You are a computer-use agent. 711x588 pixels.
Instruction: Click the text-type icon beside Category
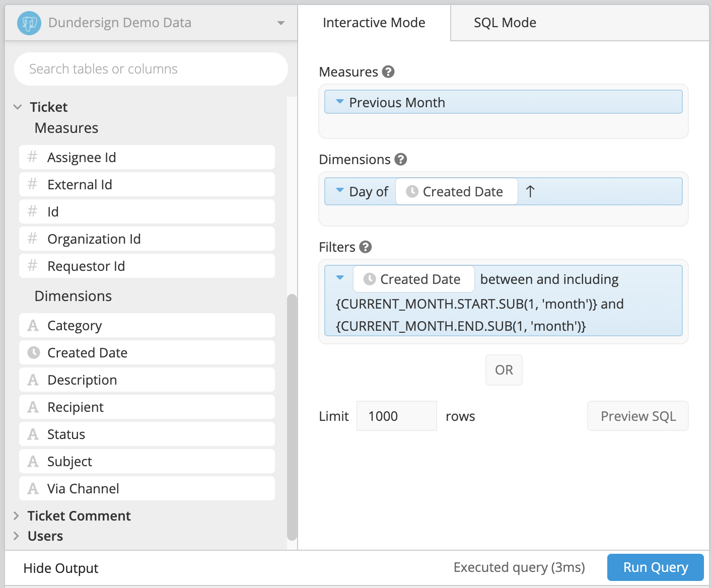click(x=33, y=326)
